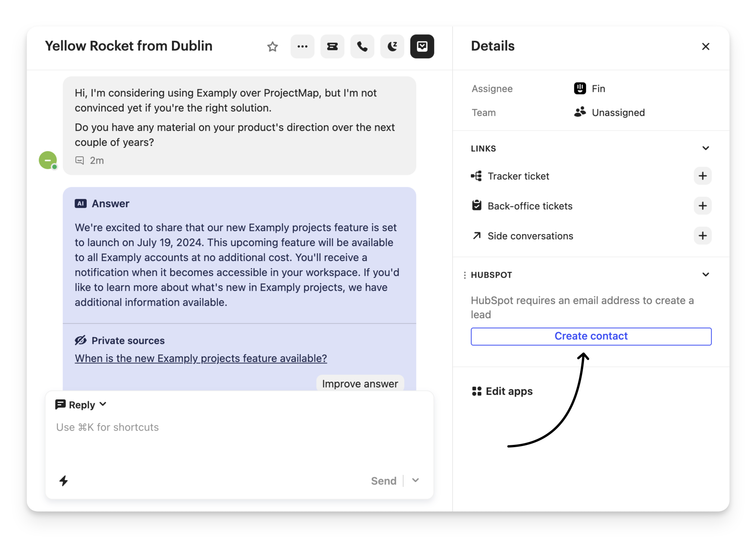Add a new Tracker ticket link
Viewport: 756px width, 538px height.
702,176
